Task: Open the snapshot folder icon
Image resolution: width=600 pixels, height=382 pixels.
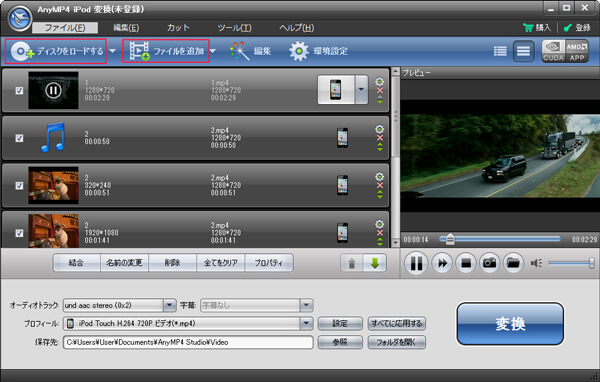Action: pyautogui.click(x=513, y=263)
